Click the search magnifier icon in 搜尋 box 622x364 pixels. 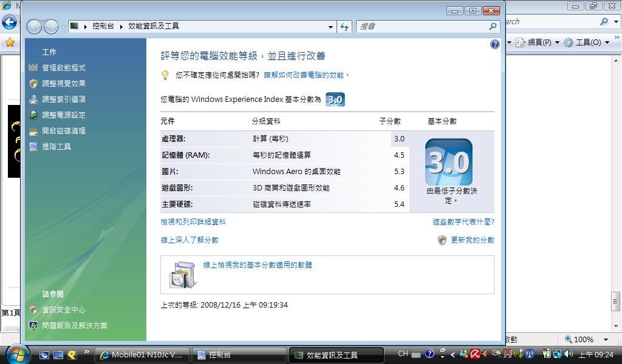pyautogui.click(x=493, y=27)
